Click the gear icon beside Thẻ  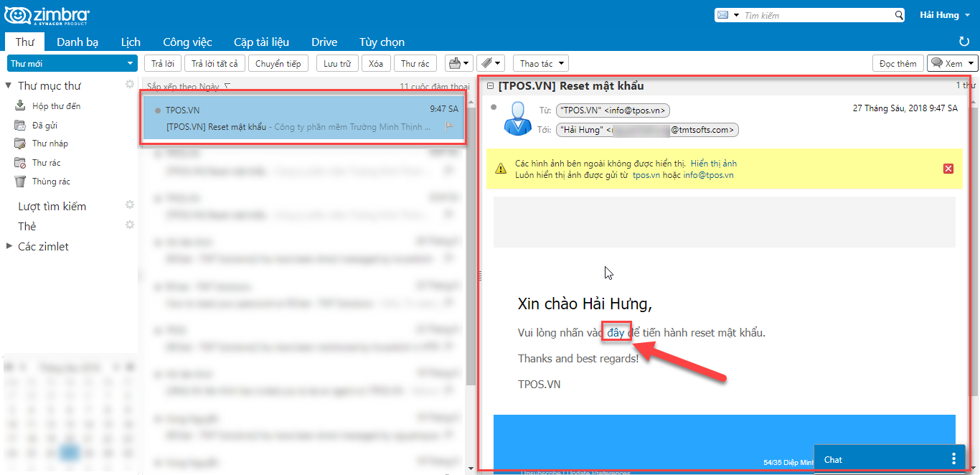[x=130, y=225]
